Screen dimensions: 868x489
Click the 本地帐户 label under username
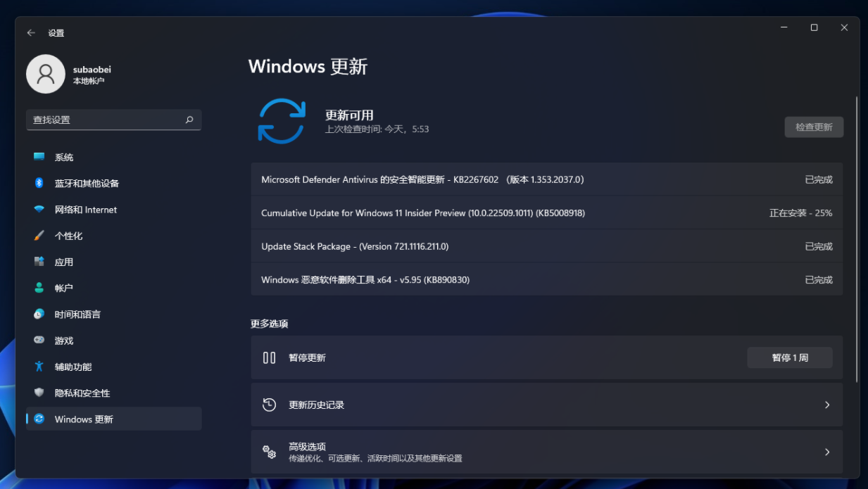pos(89,81)
